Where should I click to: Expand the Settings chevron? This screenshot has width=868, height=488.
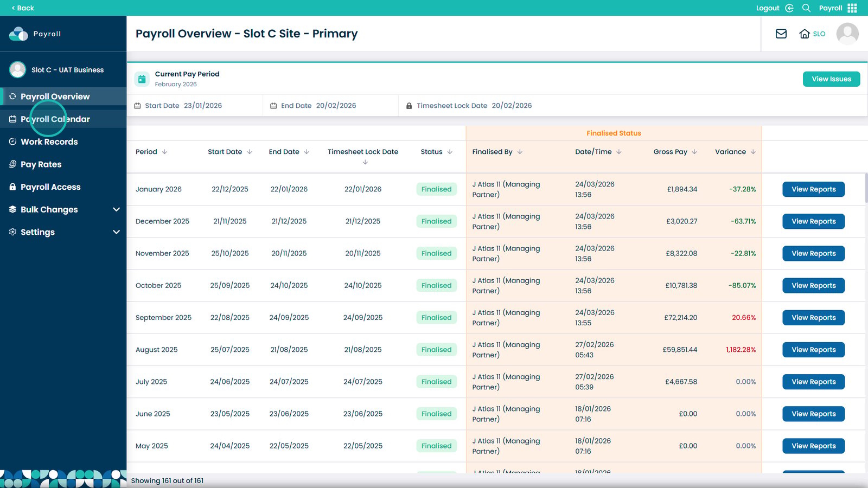point(116,232)
